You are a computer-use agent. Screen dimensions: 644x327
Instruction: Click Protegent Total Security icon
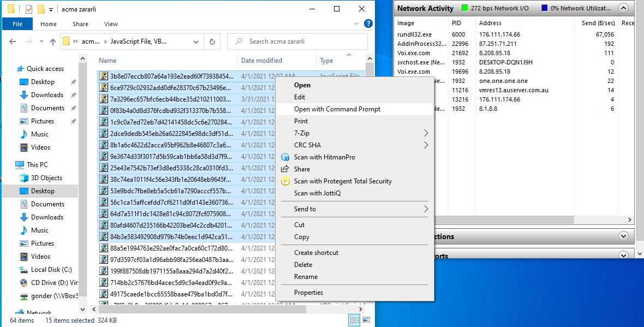(285, 181)
